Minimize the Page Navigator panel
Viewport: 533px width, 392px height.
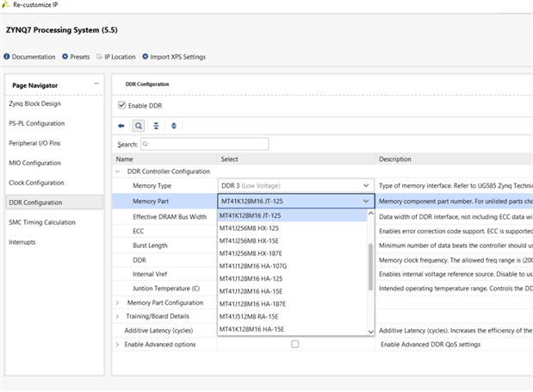tap(96, 84)
